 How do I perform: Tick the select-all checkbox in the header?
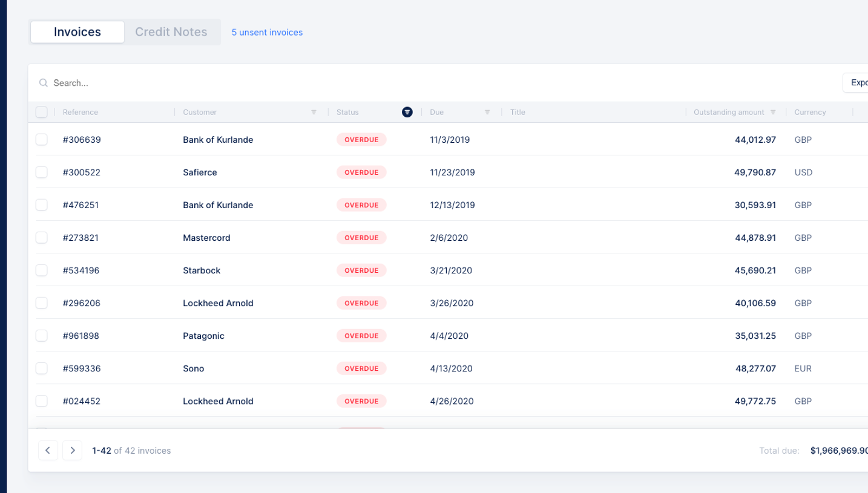(x=41, y=112)
